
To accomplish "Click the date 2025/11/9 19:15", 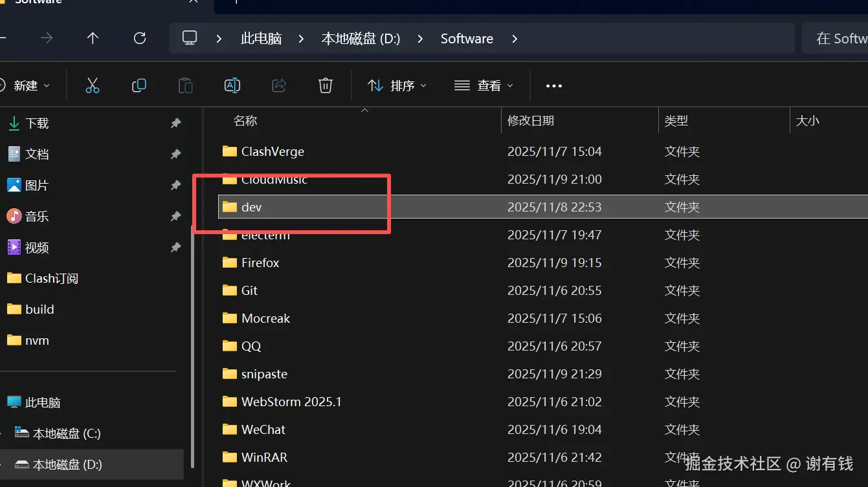I will click(555, 263).
